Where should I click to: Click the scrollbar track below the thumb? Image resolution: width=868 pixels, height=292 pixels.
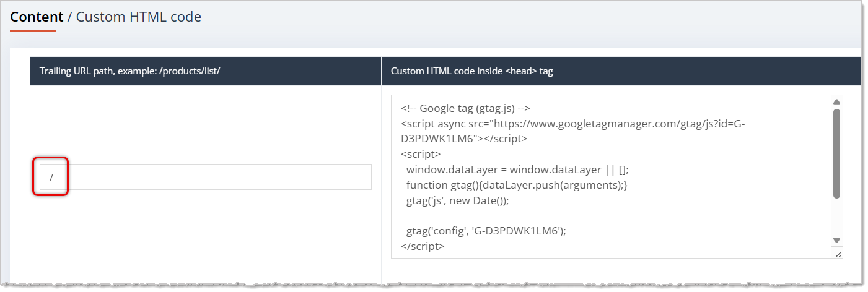(x=836, y=217)
